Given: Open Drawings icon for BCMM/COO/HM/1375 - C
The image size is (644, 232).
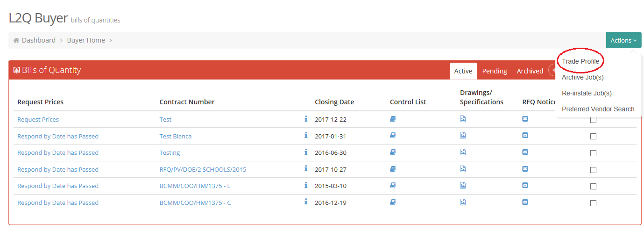Looking at the screenshot, I should pos(463,202).
